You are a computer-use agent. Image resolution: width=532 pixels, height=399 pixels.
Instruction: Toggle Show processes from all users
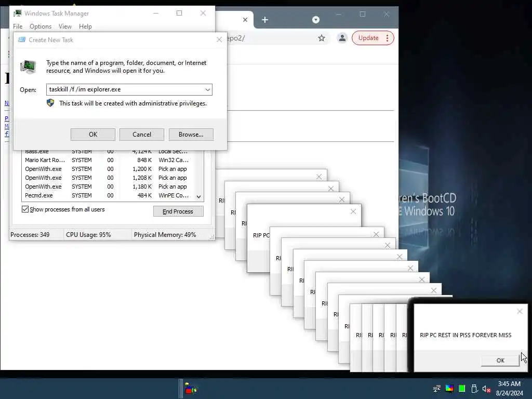point(25,209)
